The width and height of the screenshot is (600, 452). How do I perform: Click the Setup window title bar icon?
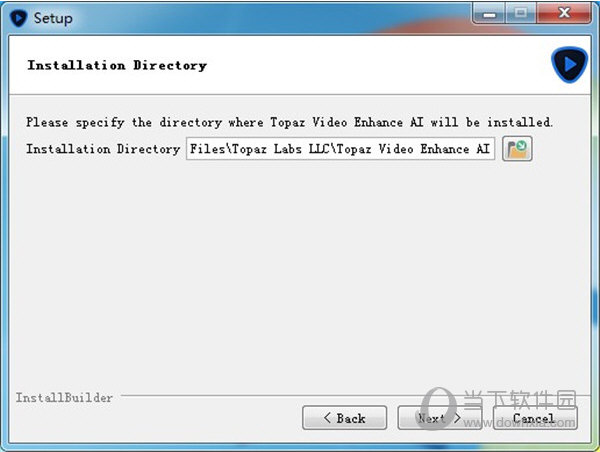(x=18, y=18)
